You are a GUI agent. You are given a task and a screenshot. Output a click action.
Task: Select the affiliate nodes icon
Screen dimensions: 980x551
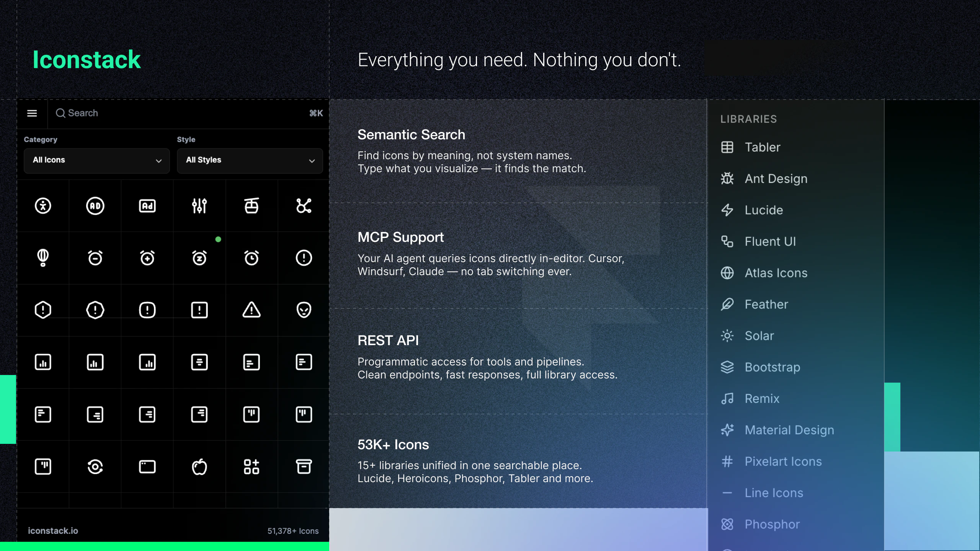click(x=304, y=206)
